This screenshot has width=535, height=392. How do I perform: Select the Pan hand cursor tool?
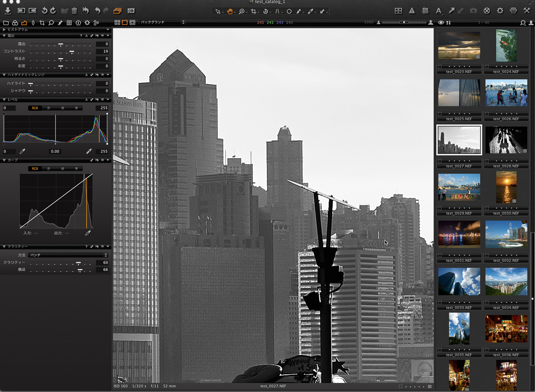pyautogui.click(x=230, y=11)
